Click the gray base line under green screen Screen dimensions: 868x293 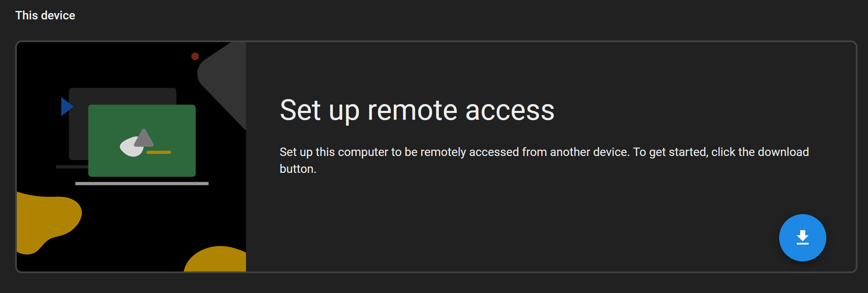142,183
